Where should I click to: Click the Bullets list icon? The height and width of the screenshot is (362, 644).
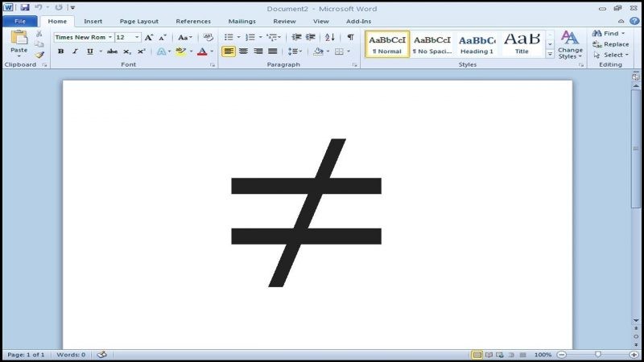tap(229, 37)
